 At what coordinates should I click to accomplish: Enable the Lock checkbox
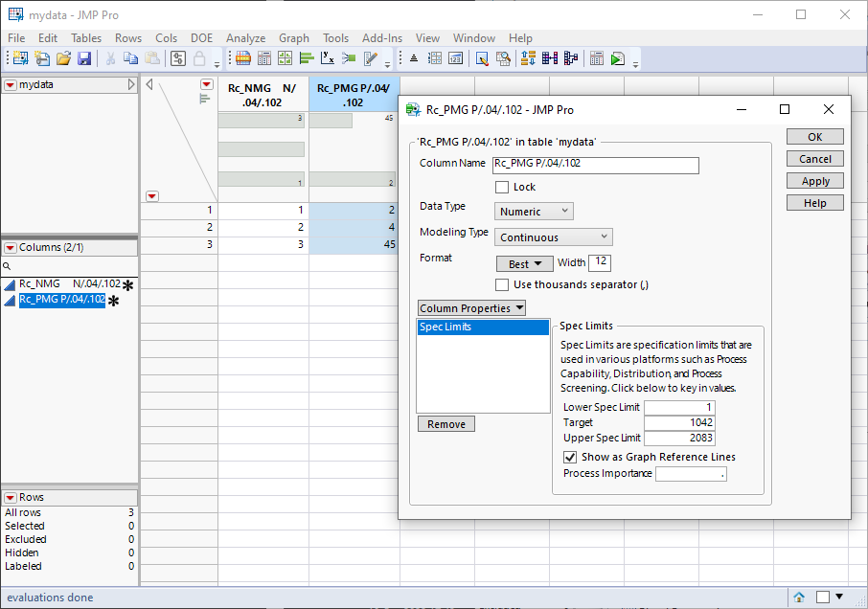click(502, 188)
